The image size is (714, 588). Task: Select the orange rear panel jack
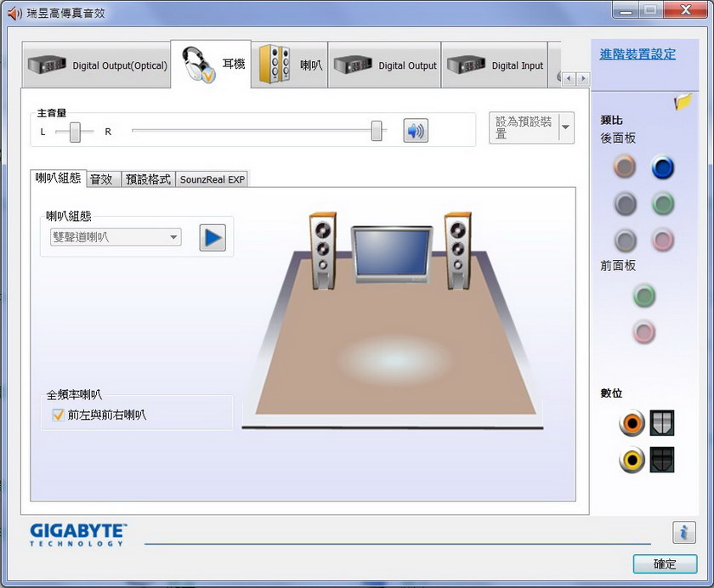click(624, 166)
